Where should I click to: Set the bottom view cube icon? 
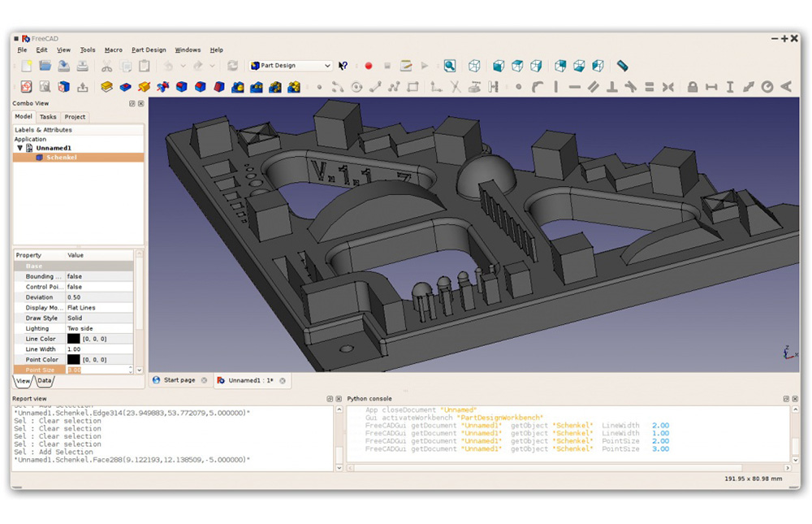point(579,66)
